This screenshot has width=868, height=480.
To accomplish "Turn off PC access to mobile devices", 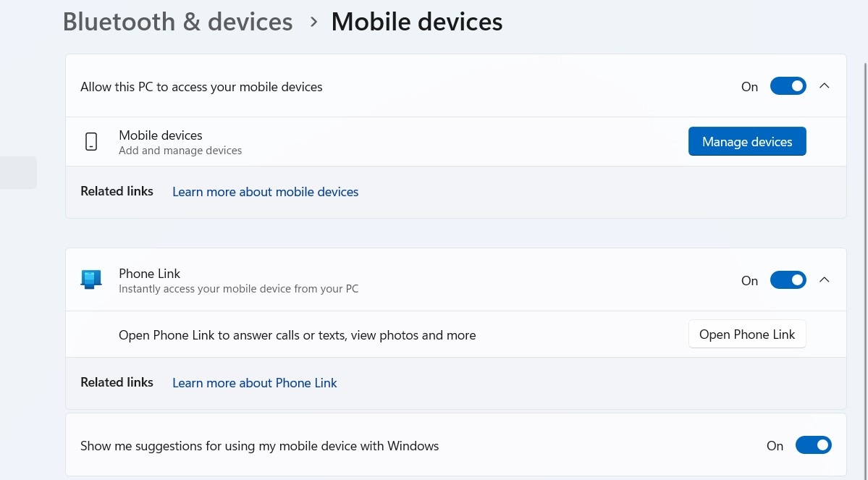I will tap(788, 86).
